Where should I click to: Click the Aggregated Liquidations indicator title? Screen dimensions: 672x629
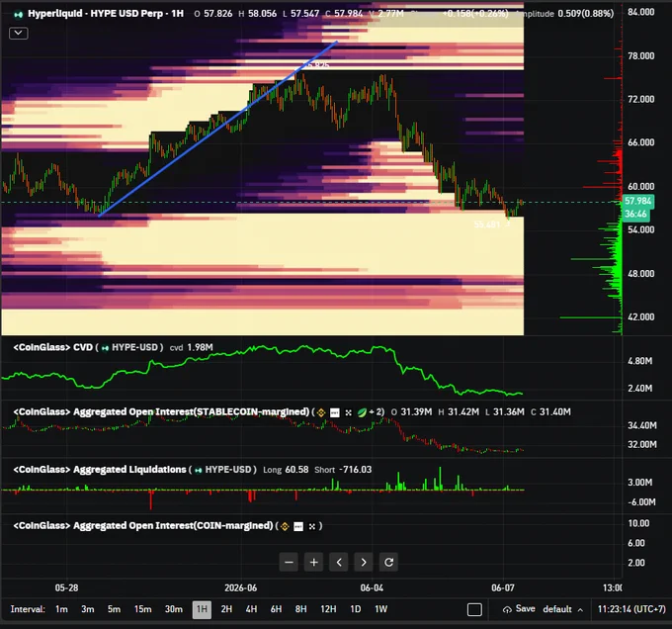pyautogui.click(x=100, y=470)
